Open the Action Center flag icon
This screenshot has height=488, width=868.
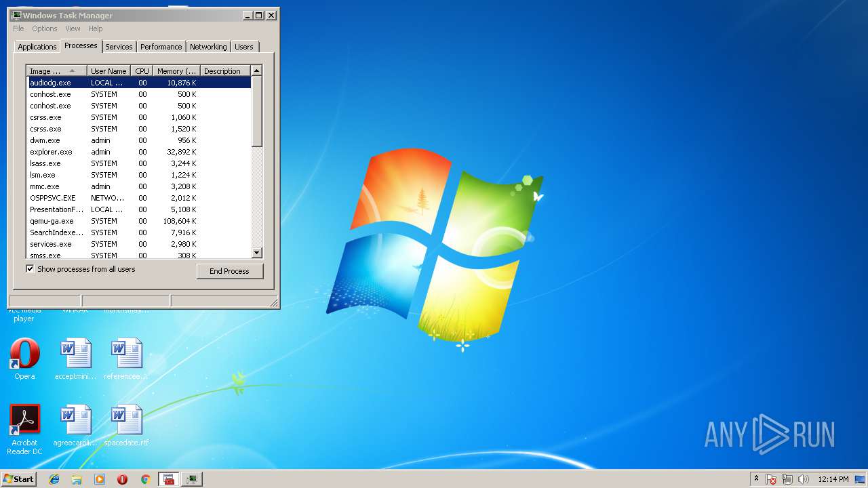771,479
